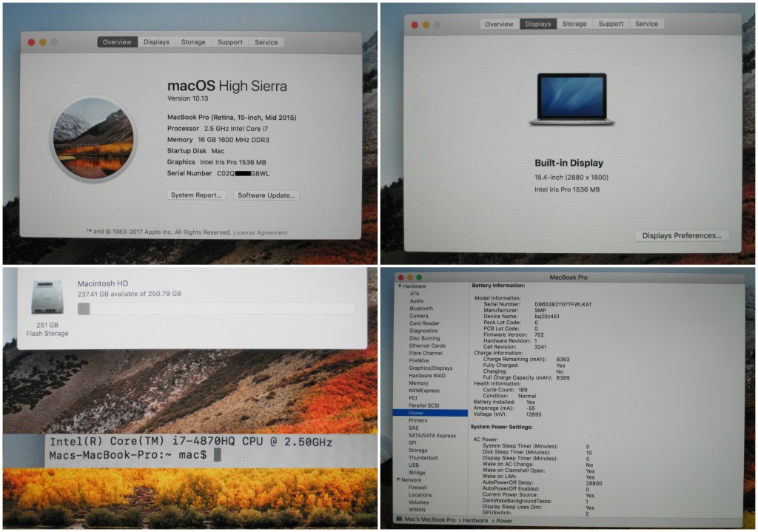Select Printers in the sidebar
This screenshot has width=758, height=532.
coord(418,420)
